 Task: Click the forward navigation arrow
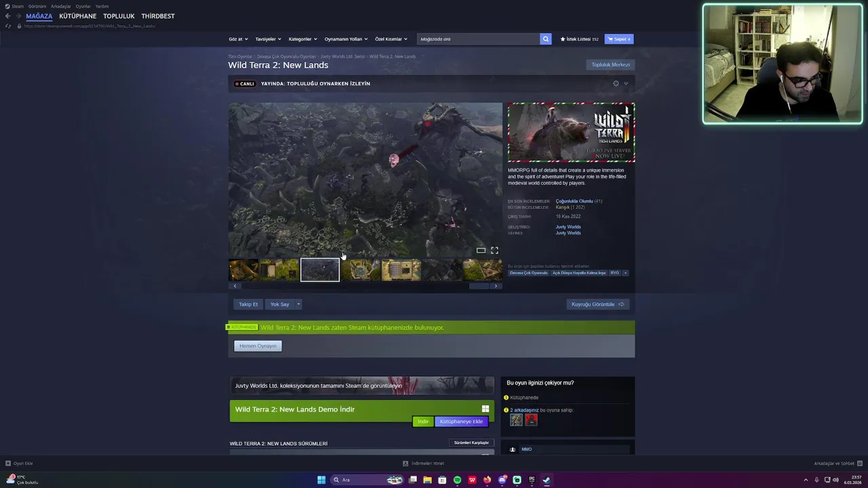click(18, 16)
